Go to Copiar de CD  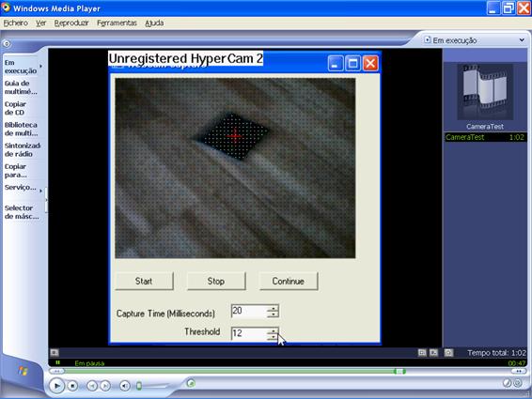[x=15, y=108]
